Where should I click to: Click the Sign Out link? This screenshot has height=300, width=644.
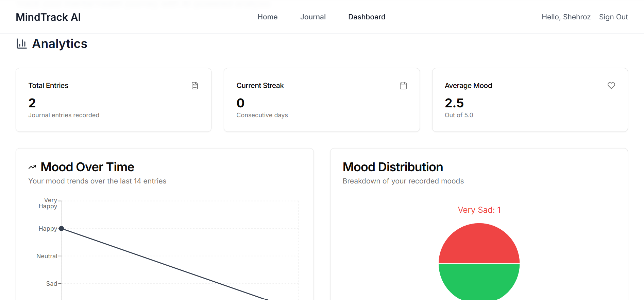613,17
